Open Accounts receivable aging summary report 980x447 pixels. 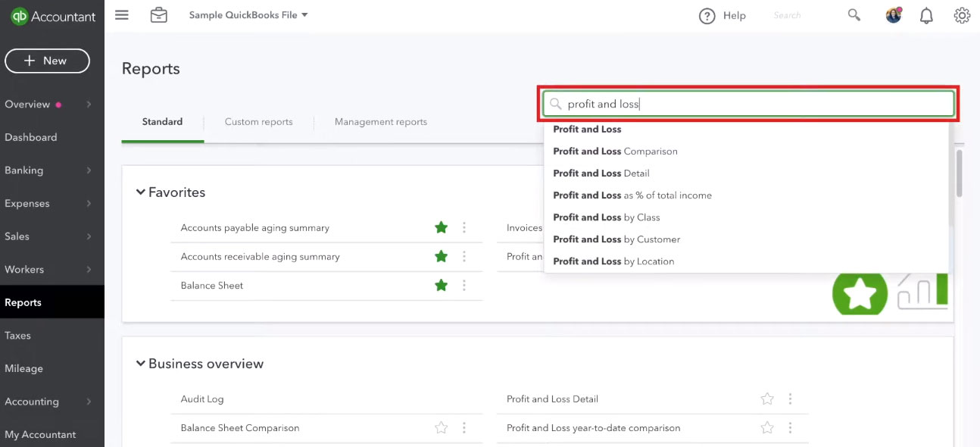260,257
